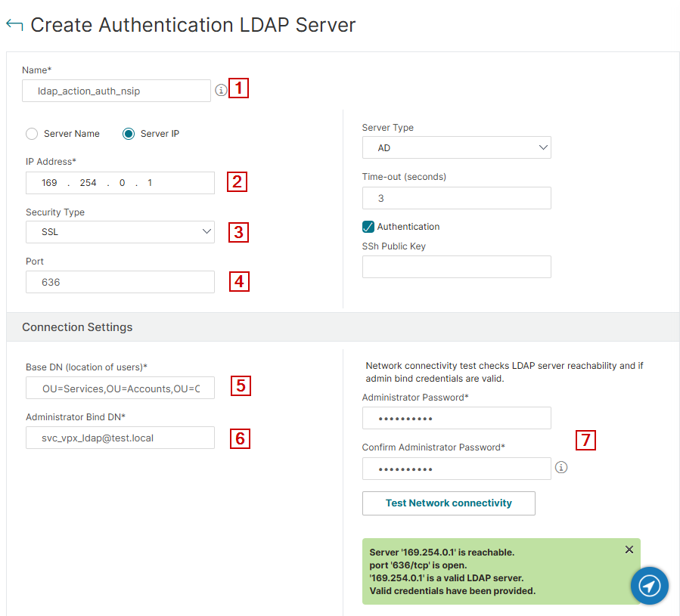The width and height of the screenshot is (680, 616).
Task: Open the blue navigation compass floating button
Action: [x=649, y=586]
